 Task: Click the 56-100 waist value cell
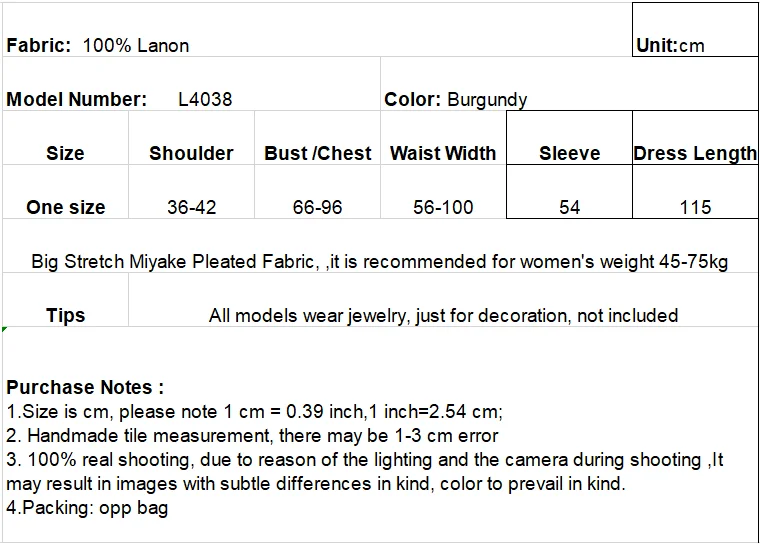tap(443, 192)
